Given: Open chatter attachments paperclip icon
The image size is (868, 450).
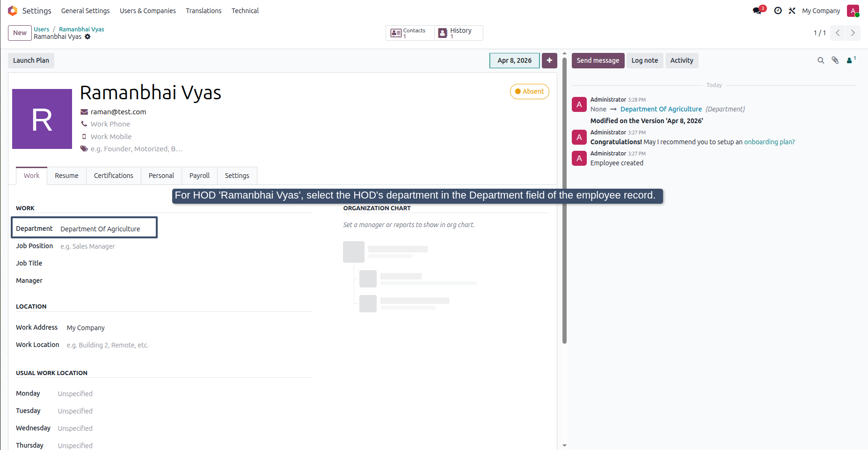Looking at the screenshot, I should (x=835, y=60).
